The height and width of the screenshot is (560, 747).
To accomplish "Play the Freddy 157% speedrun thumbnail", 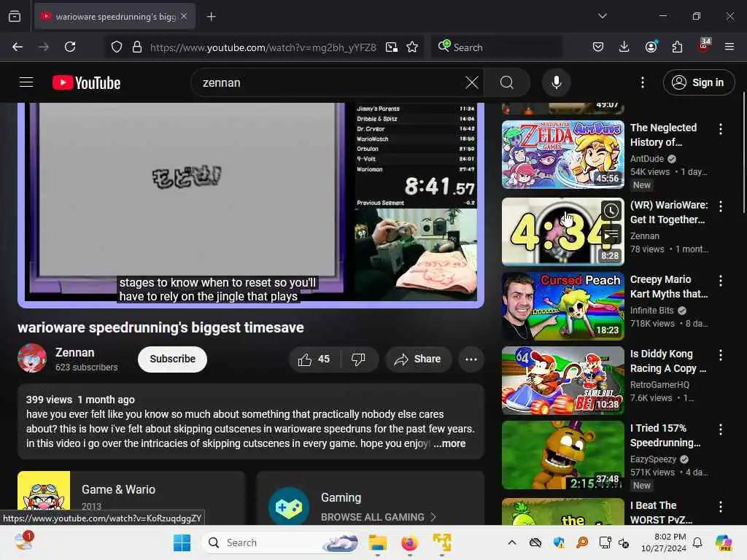I will tap(562, 454).
